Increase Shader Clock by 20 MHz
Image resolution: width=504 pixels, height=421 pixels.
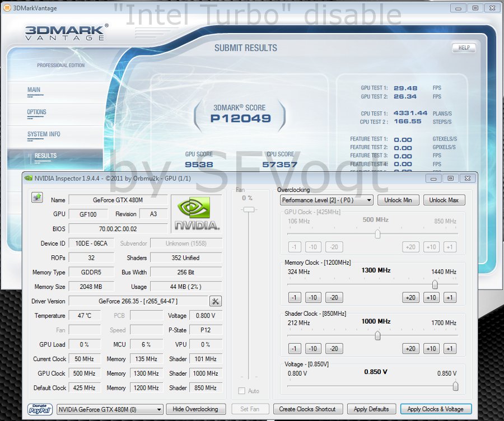click(411, 349)
